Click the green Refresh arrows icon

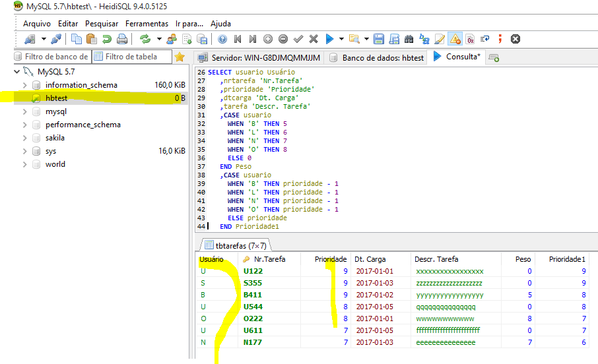145,39
